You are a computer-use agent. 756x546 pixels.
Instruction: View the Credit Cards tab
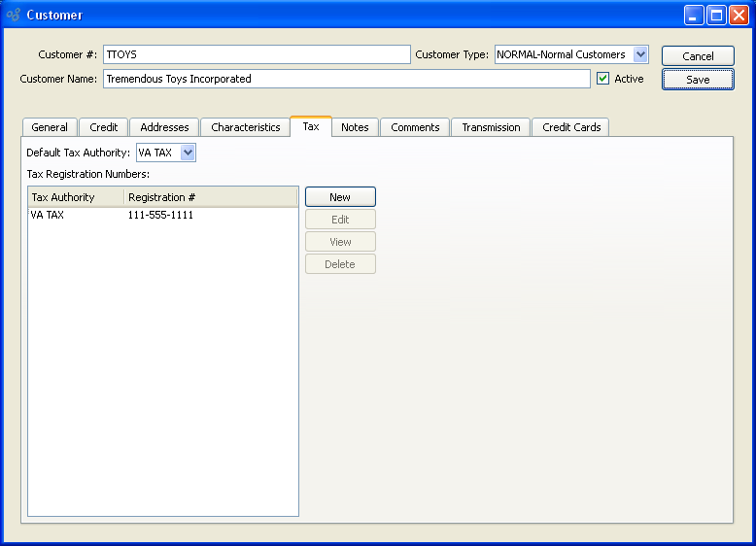tap(571, 127)
